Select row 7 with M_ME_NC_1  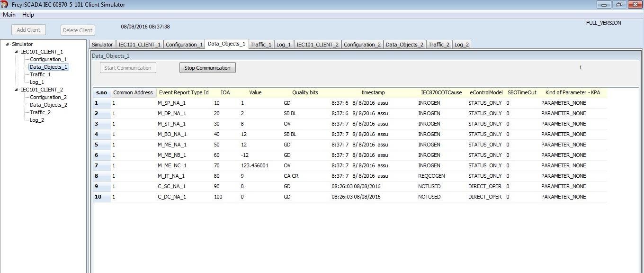coord(350,165)
